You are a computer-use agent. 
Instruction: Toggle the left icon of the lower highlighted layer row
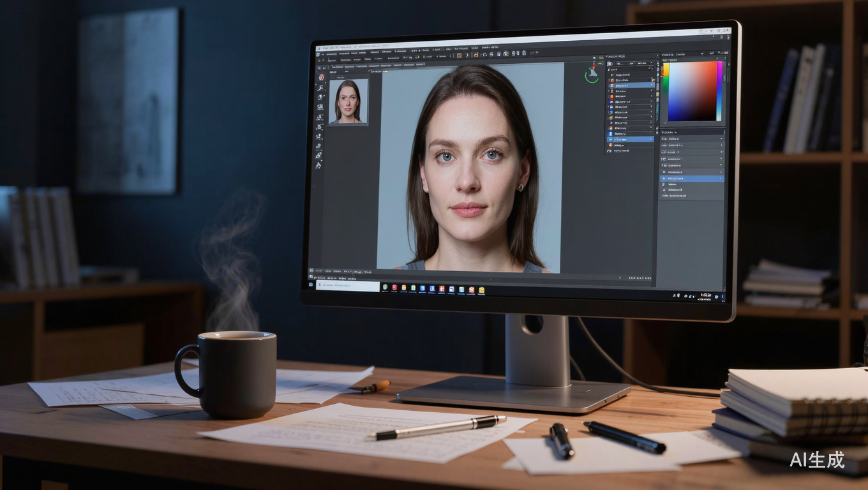point(611,139)
